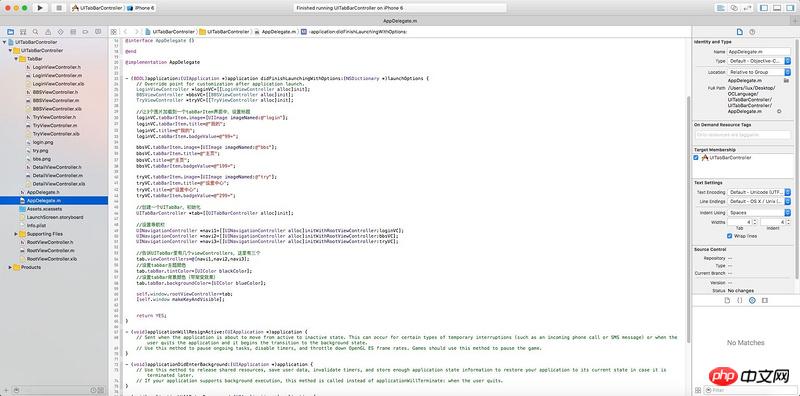Open the Issue navigator warning icon
Viewport: 800px width, 396px height.
48,32
